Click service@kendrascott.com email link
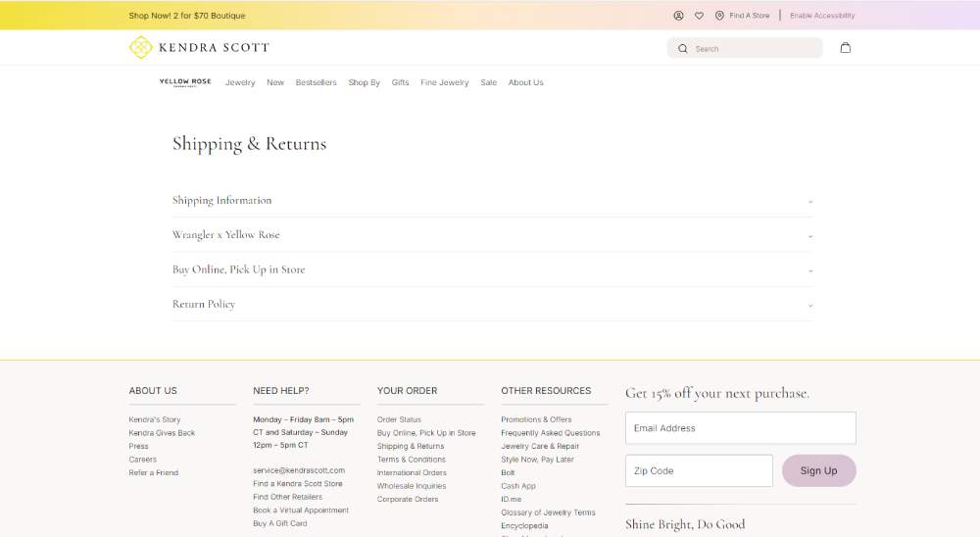Viewport: 980px width, 537px height. pos(299,470)
